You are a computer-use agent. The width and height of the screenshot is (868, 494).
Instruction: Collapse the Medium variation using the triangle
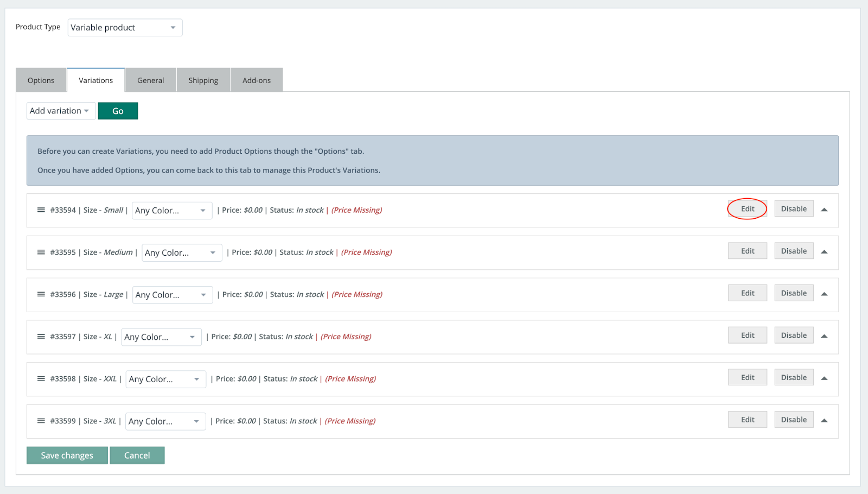[x=824, y=252]
